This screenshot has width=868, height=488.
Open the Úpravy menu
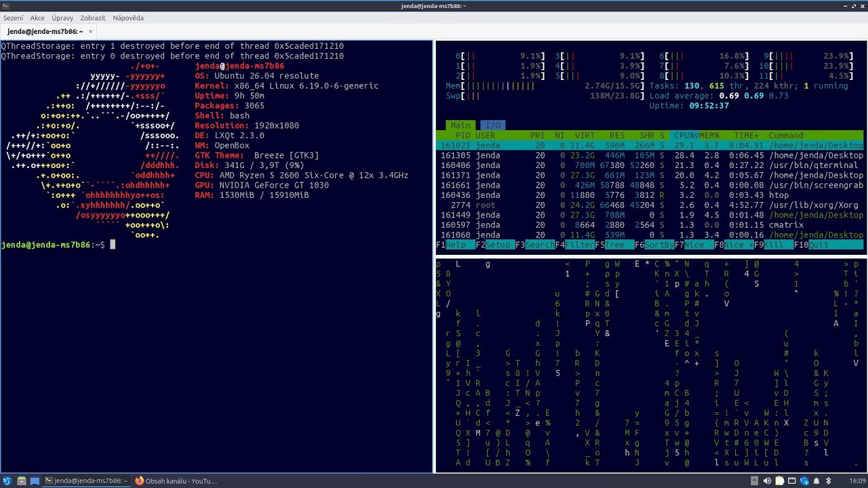[63, 18]
